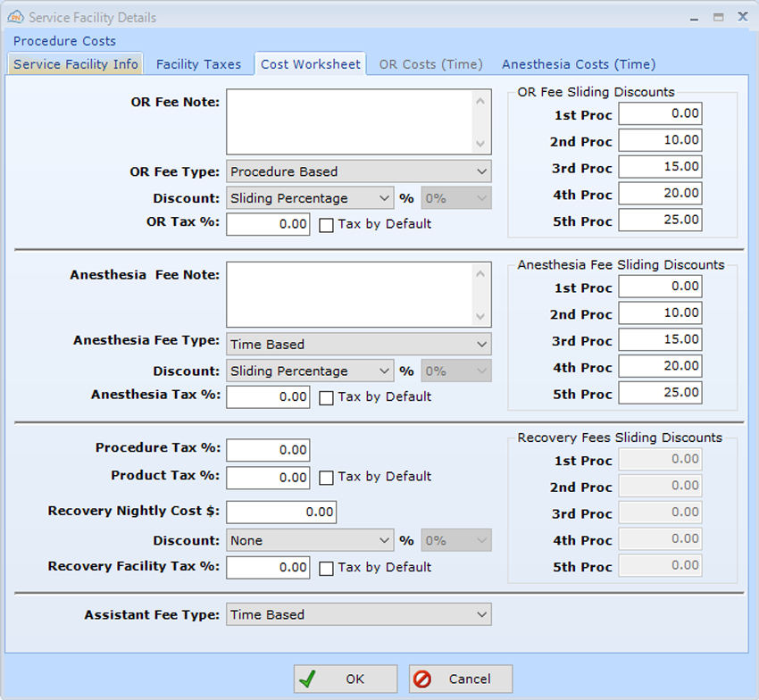Enable Tax by Default for Recovery Facility Tax
The width and height of the screenshot is (759, 700).
(326, 568)
